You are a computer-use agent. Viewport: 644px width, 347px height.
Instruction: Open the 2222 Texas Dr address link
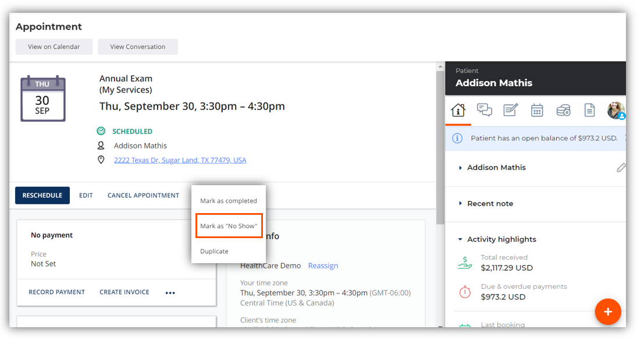[x=180, y=160]
